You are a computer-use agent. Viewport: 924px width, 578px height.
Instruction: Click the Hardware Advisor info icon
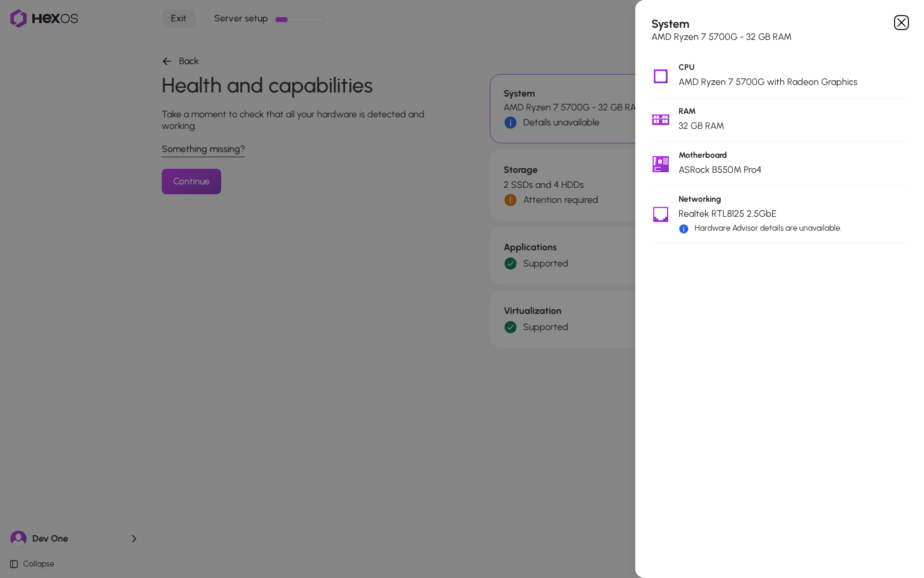pyautogui.click(x=684, y=229)
